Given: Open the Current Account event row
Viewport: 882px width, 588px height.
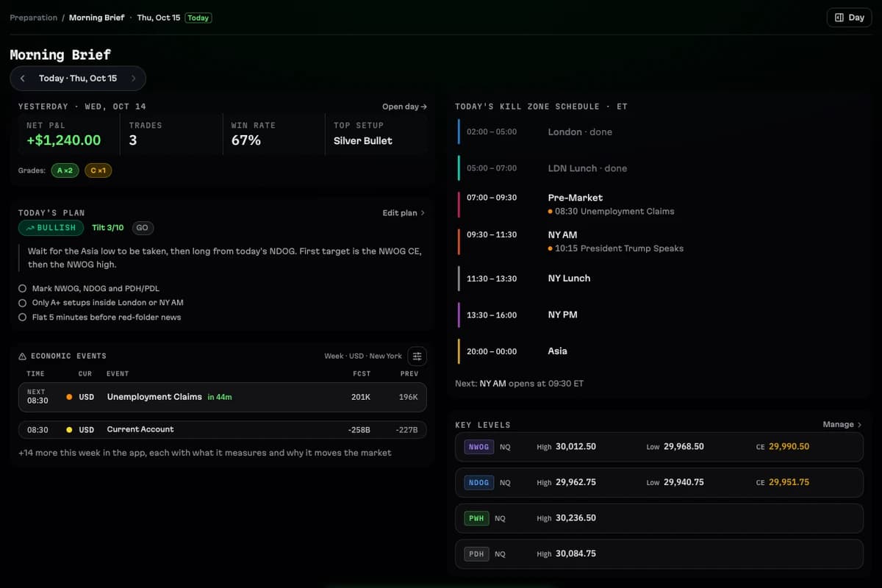Looking at the screenshot, I should [x=222, y=430].
